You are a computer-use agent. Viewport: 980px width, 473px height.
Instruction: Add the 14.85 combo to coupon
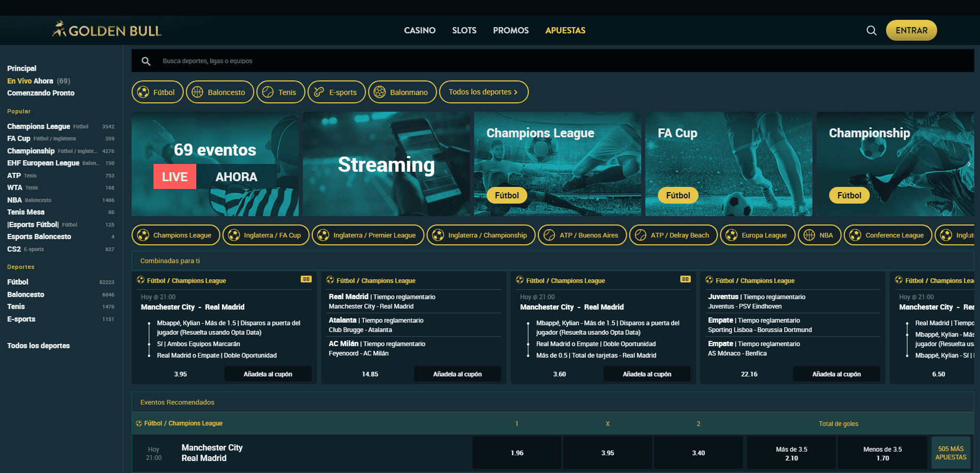point(457,374)
